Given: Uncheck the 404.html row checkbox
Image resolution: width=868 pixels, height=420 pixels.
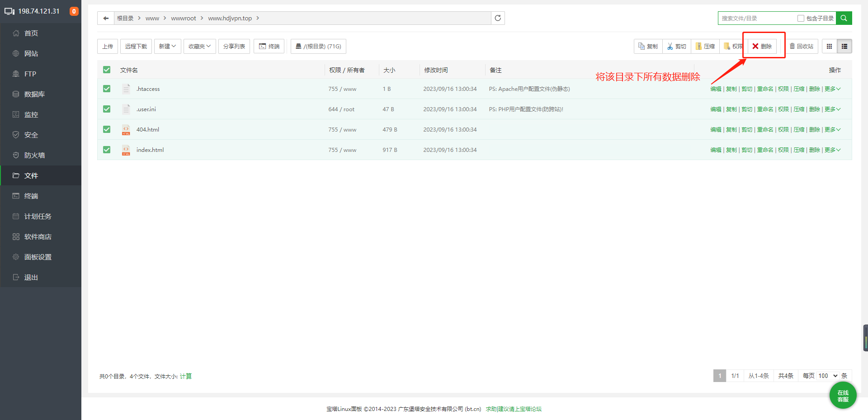Looking at the screenshot, I should click(107, 129).
